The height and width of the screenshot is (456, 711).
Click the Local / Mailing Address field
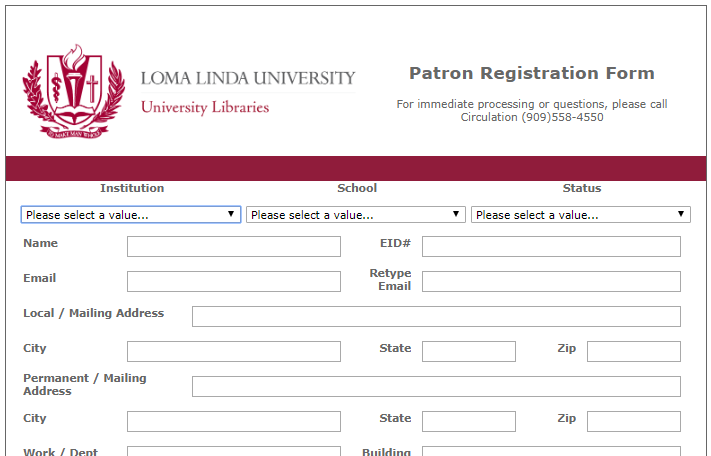[x=436, y=317]
